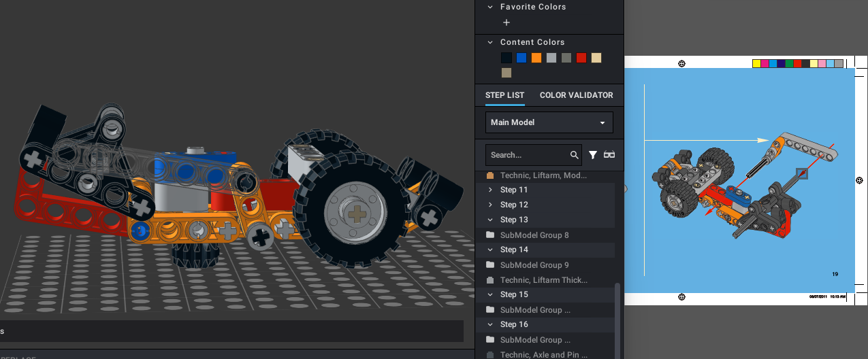Collapse Step 13 in step list
Screen dimensions: 868x359
(x=490, y=220)
